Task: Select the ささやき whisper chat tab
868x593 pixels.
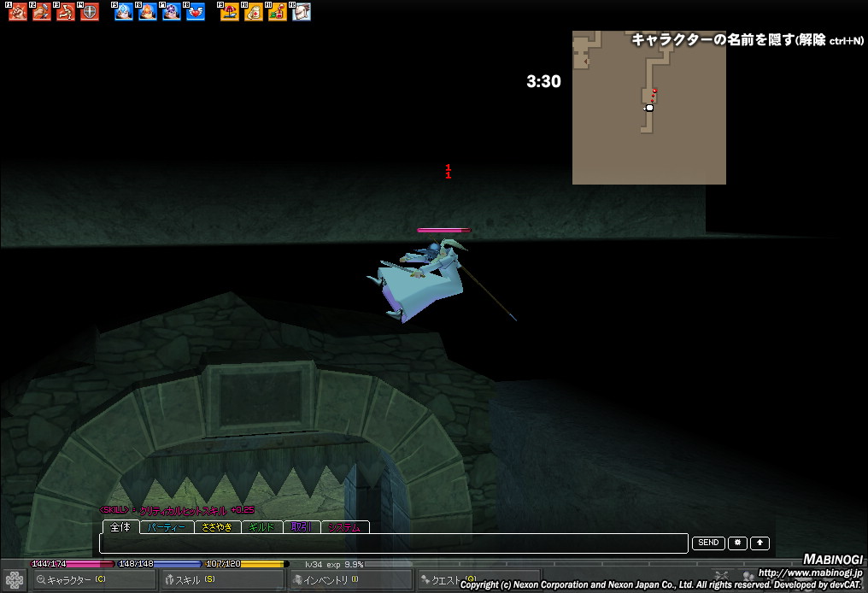Action: pyautogui.click(x=218, y=527)
